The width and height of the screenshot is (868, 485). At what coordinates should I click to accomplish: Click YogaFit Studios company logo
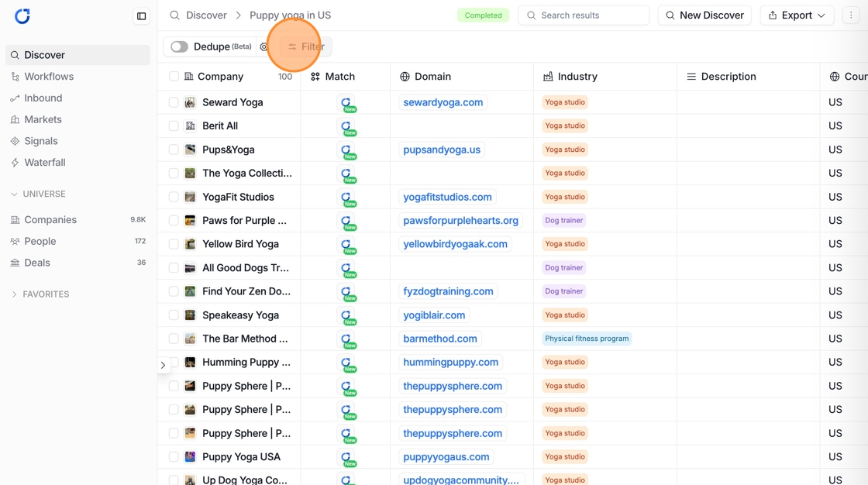pos(190,197)
